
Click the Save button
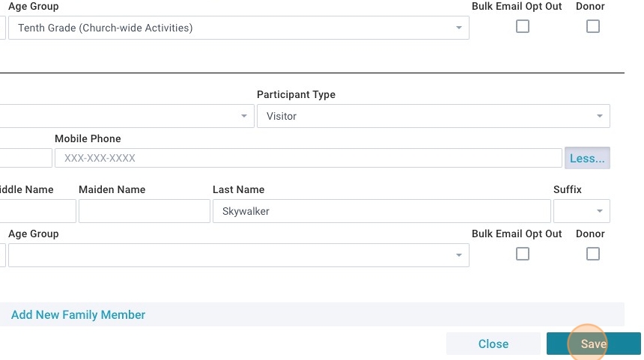coord(593,344)
